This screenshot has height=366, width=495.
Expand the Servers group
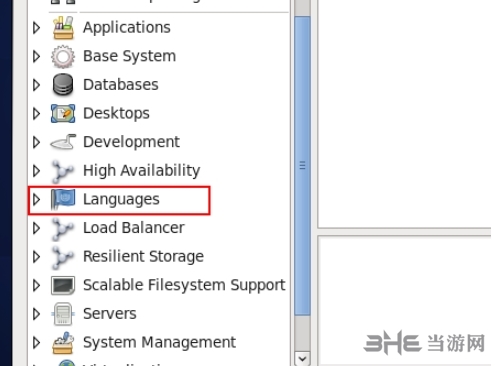tap(37, 314)
